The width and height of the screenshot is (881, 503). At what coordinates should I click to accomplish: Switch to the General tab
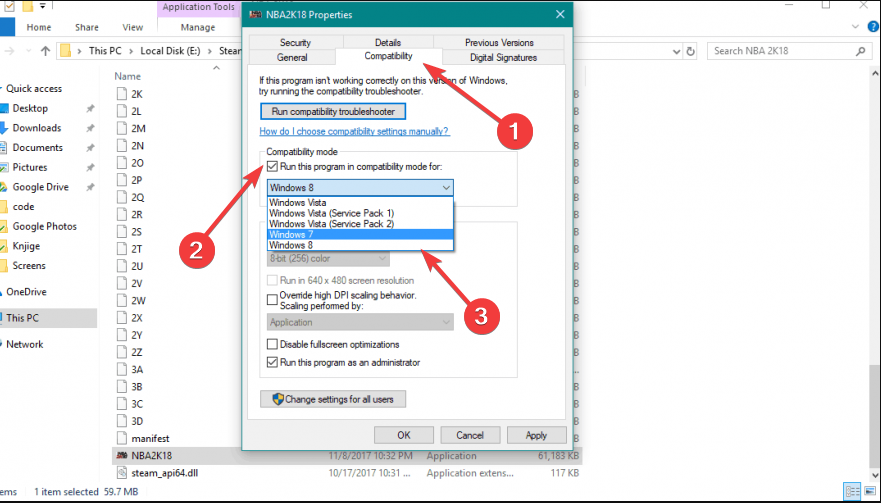[x=292, y=57]
